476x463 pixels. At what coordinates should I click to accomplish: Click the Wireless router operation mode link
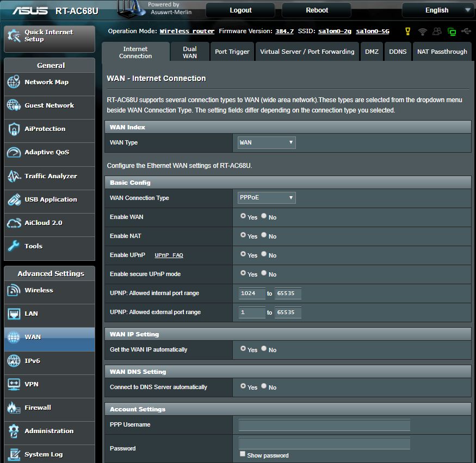coord(187,31)
